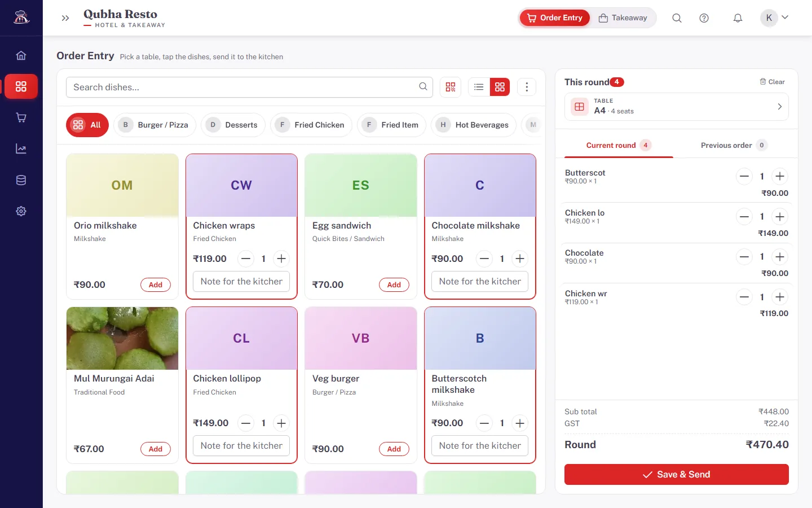812x508 pixels.
Task: Select the Takeaway mode
Action: pos(623,18)
